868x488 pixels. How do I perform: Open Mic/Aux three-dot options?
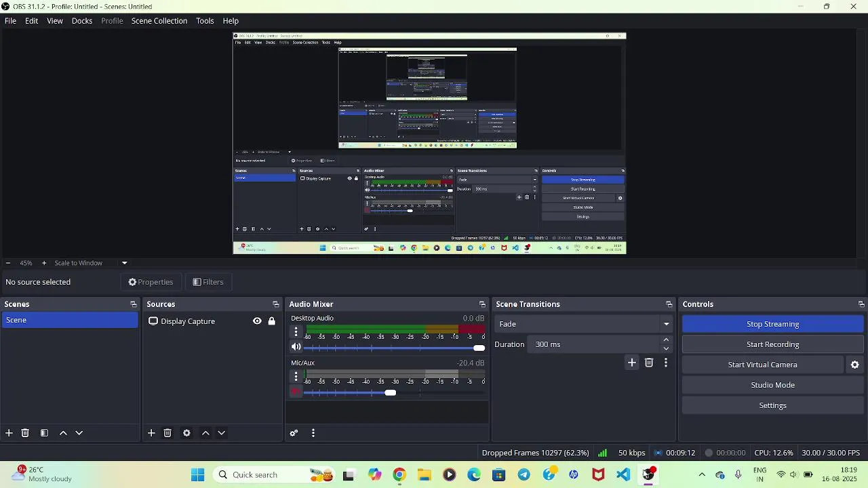(296, 376)
